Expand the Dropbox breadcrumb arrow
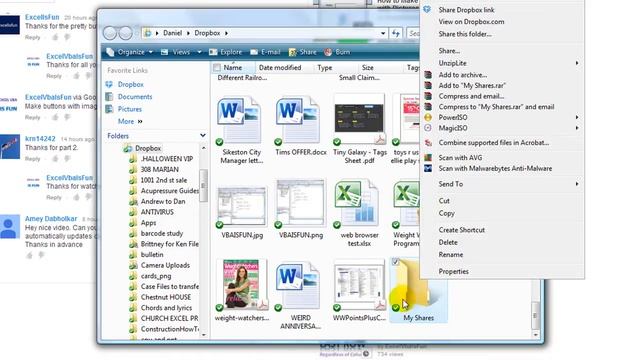The width and height of the screenshot is (640, 360). click(227, 33)
